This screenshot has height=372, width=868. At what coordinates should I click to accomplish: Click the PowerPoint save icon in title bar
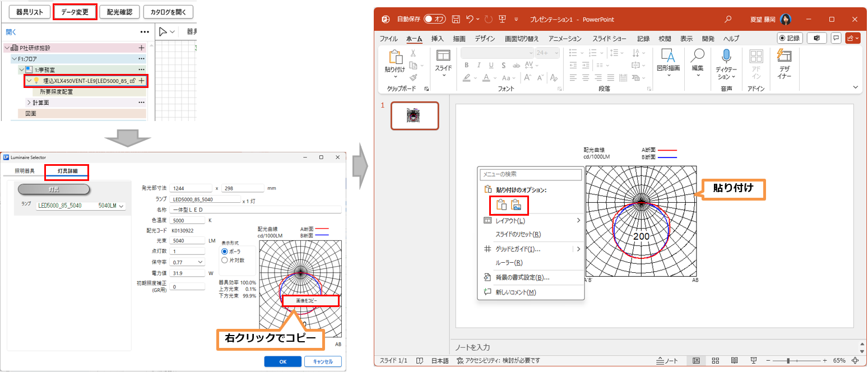coord(456,20)
